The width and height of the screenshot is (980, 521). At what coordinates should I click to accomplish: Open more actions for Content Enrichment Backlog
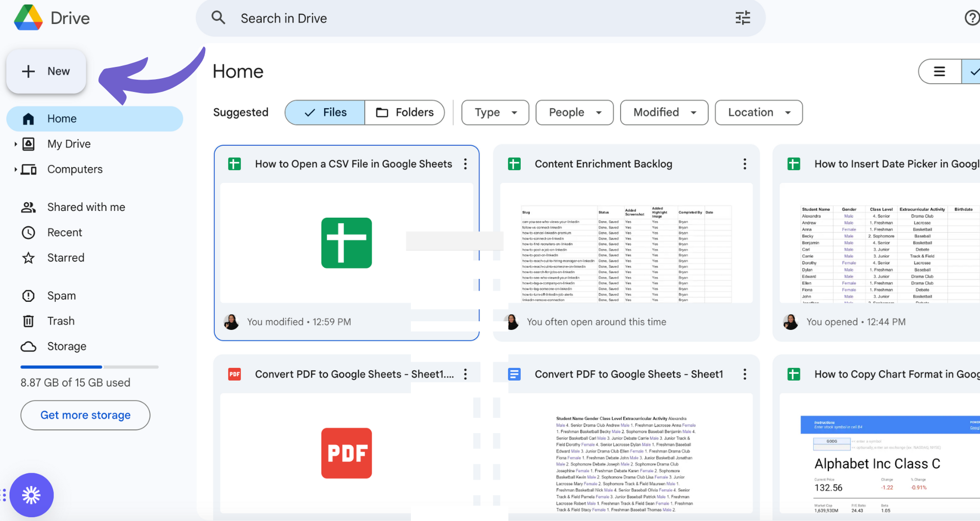pyautogui.click(x=745, y=164)
